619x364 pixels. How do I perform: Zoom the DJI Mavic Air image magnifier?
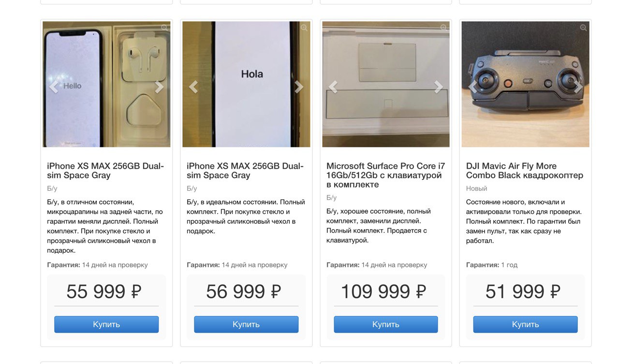583,28
